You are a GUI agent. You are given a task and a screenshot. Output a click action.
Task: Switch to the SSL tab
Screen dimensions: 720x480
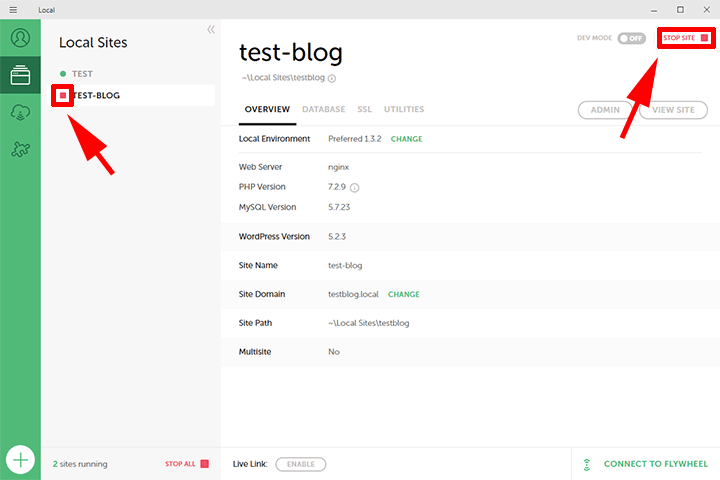pos(365,109)
